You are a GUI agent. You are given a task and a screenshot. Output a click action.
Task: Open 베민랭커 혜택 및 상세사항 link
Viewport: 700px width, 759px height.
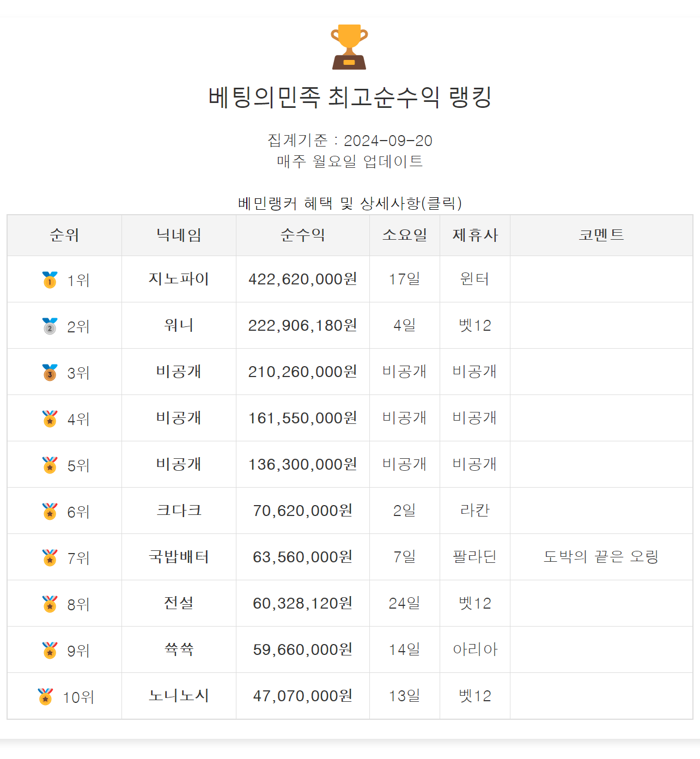pyautogui.click(x=350, y=203)
